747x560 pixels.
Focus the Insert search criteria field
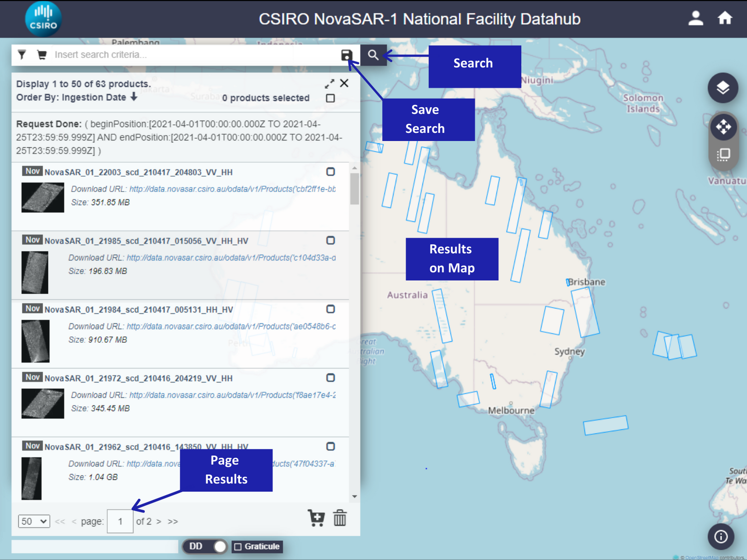194,55
